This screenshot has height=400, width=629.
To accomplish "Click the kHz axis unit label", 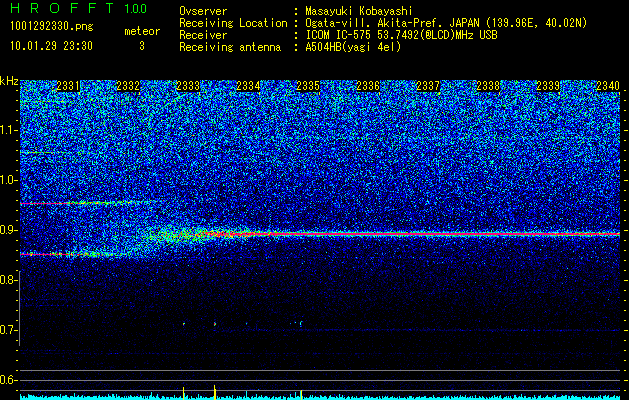I will click(9, 81).
